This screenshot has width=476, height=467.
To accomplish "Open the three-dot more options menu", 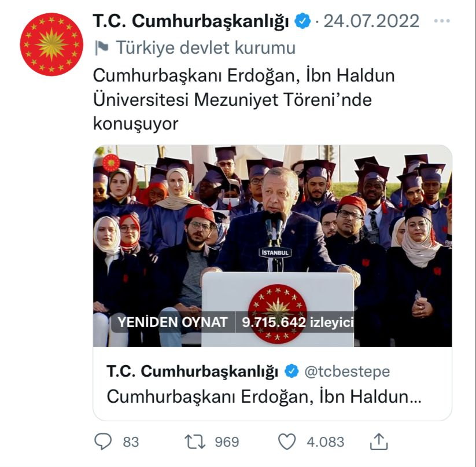I will [442, 21].
